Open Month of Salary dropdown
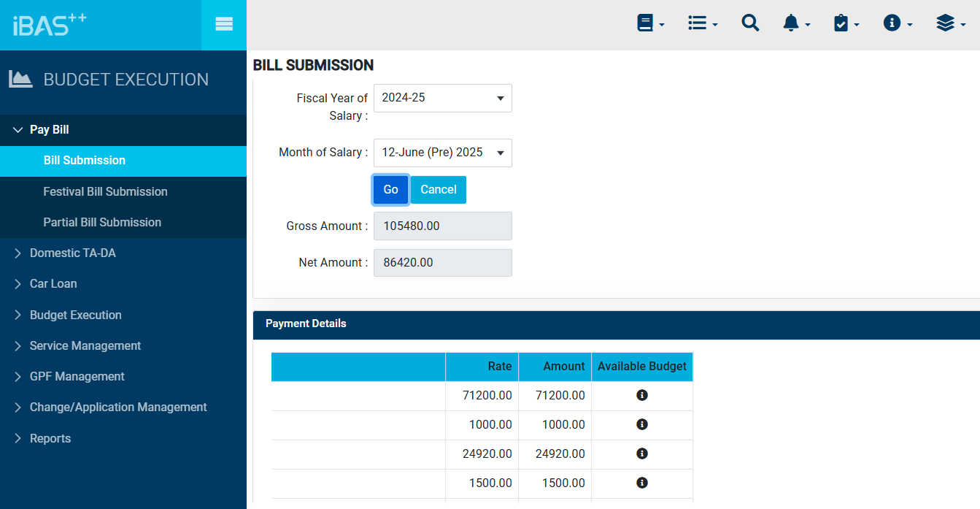Screen dimensions: 980x509 [442, 153]
